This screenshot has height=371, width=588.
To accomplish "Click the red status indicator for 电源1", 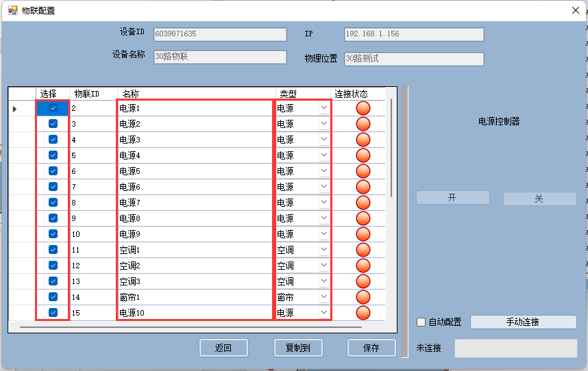I will pos(363,108).
